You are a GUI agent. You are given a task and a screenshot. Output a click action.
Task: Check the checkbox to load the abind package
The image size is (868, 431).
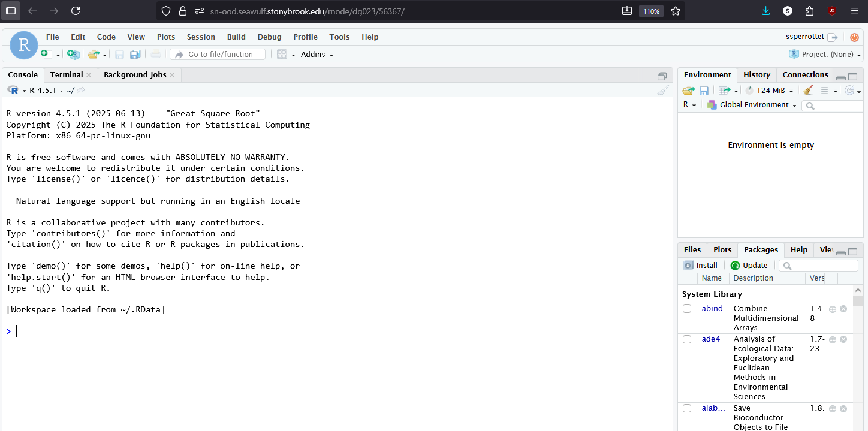coord(686,308)
